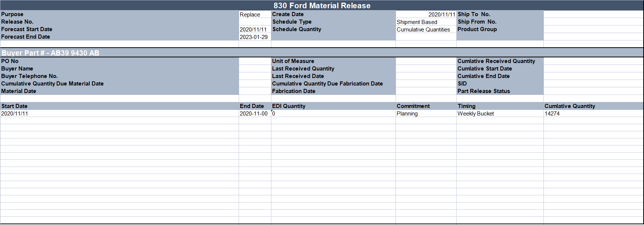The image size is (644, 225).
Task: Select the End Date value '2020-11-00'
Action: pyautogui.click(x=255, y=114)
